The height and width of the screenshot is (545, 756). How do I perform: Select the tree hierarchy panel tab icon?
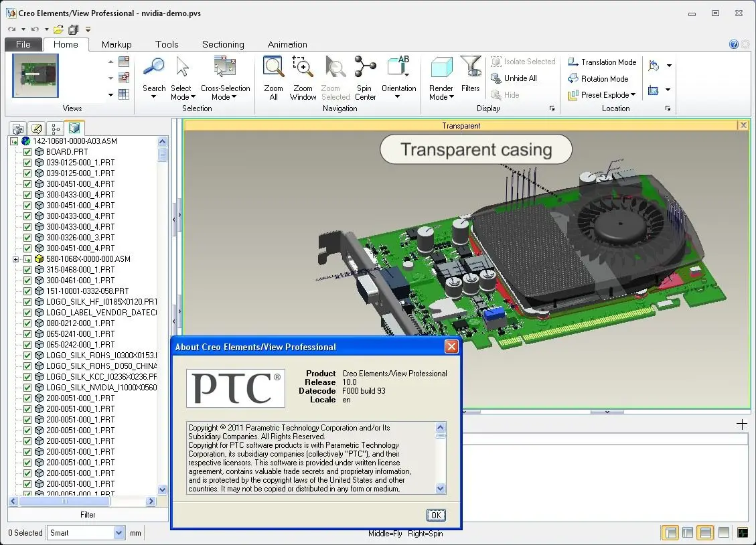coord(56,129)
